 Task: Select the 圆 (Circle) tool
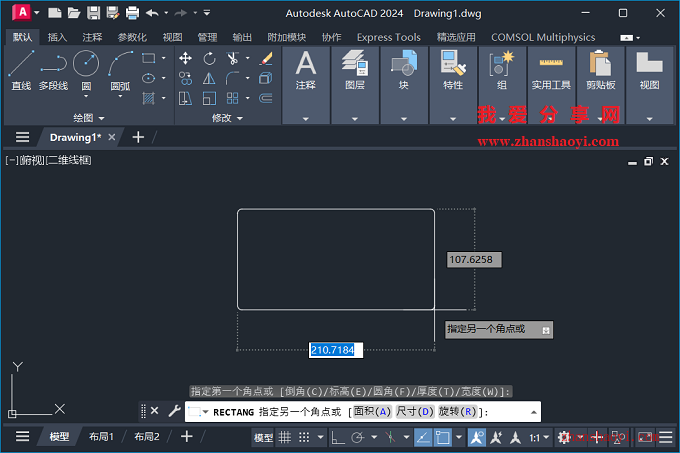[86, 69]
